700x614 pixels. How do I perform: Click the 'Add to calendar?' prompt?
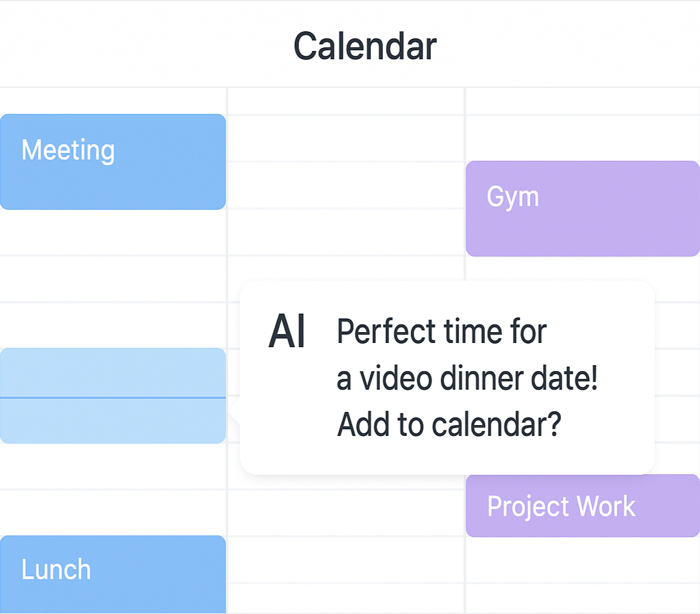tap(449, 424)
